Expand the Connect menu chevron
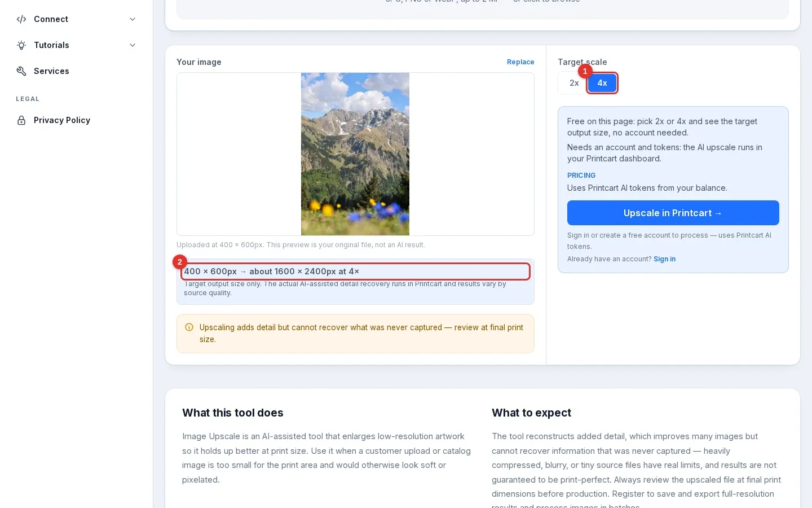 [133, 19]
